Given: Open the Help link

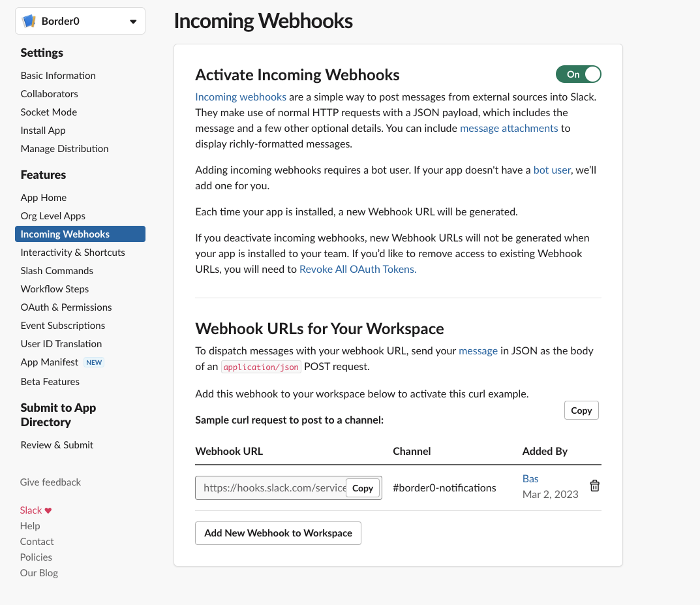Looking at the screenshot, I should point(30,526).
